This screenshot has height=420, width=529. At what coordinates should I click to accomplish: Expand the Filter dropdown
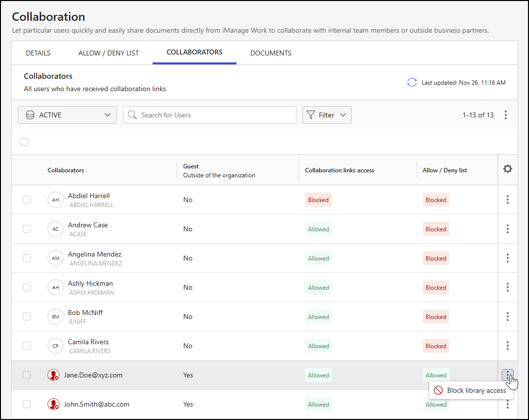(327, 114)
